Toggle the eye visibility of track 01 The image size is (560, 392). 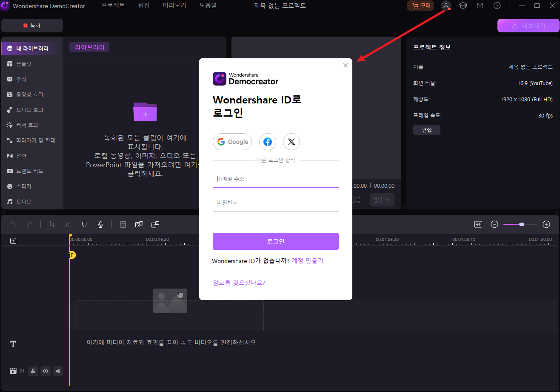point(46,371)
